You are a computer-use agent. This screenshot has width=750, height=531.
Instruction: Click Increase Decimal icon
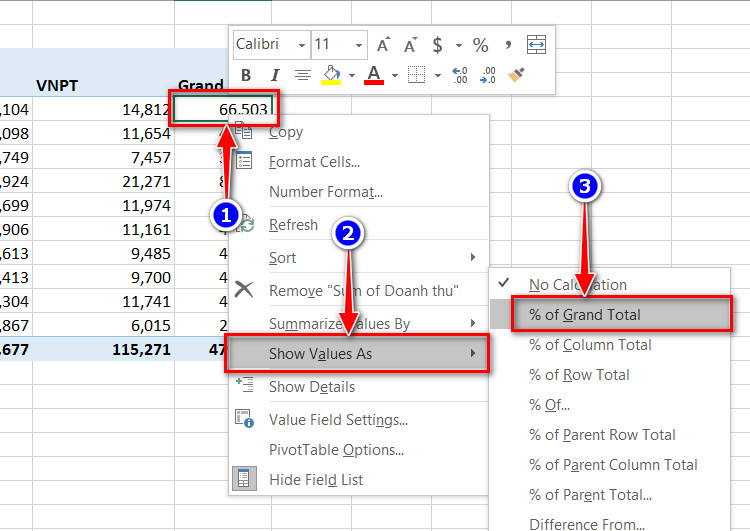[460, 75]
